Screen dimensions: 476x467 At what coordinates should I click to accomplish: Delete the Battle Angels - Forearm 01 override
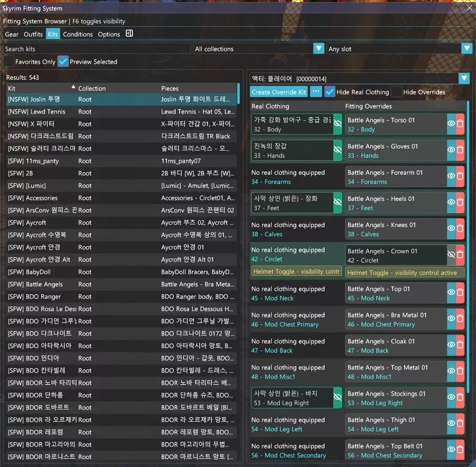(460, 176)
